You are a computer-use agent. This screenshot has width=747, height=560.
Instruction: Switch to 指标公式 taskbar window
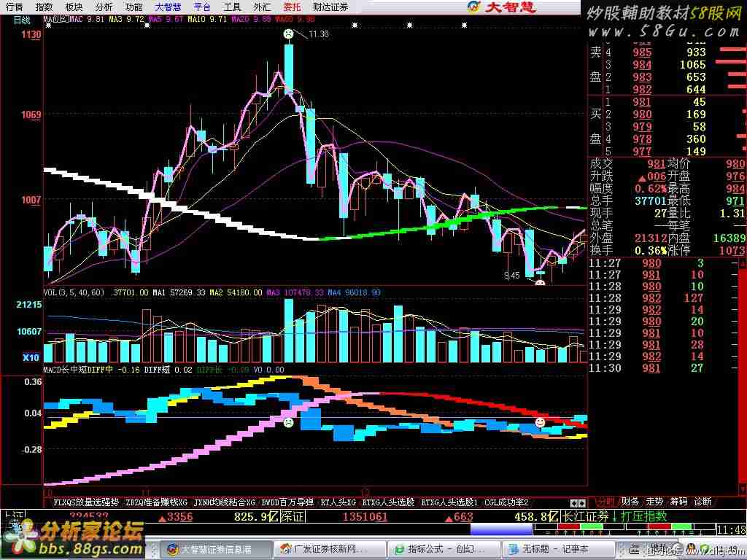tap(443, 550)
